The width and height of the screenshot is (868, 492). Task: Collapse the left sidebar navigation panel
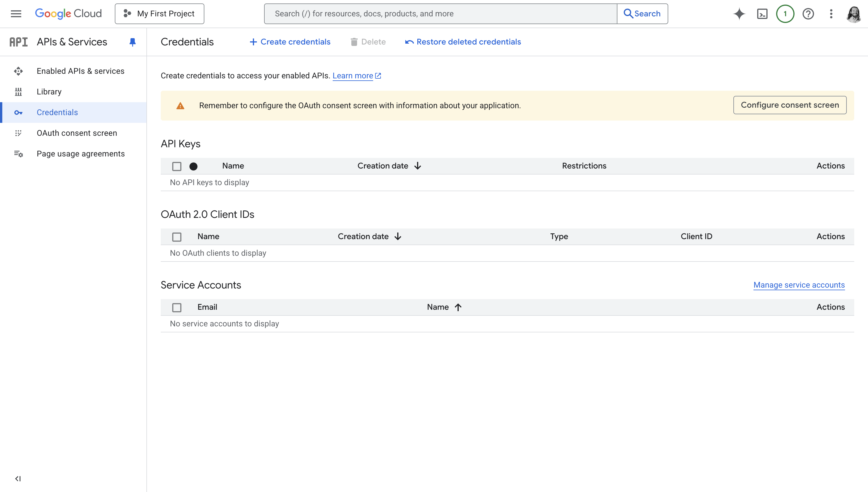[x=18, y=479]
